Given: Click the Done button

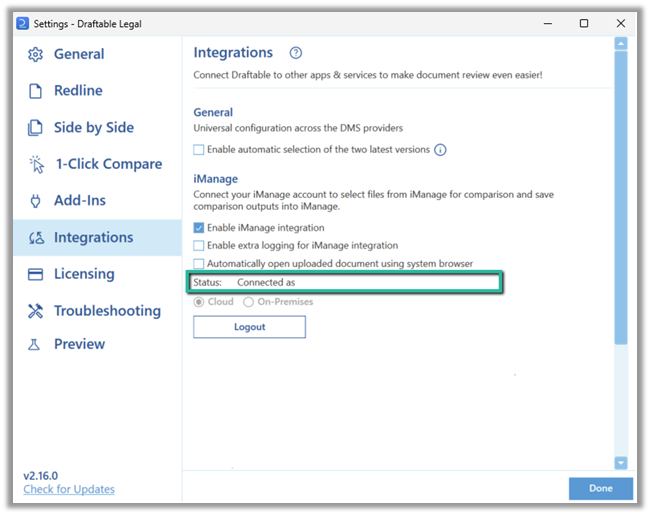Looking at the screenshot, I should click(601, 488).
